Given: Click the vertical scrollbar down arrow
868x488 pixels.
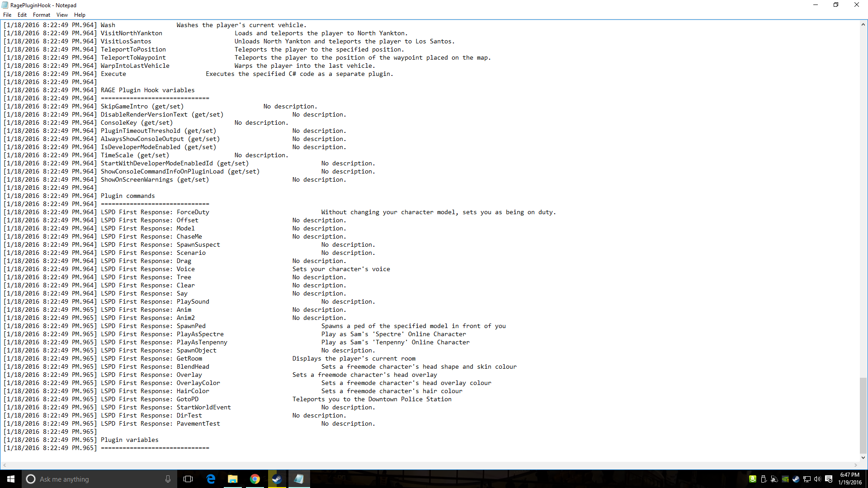Looking at the screenshot, I should pyautogui.click(x=863, y=457).
